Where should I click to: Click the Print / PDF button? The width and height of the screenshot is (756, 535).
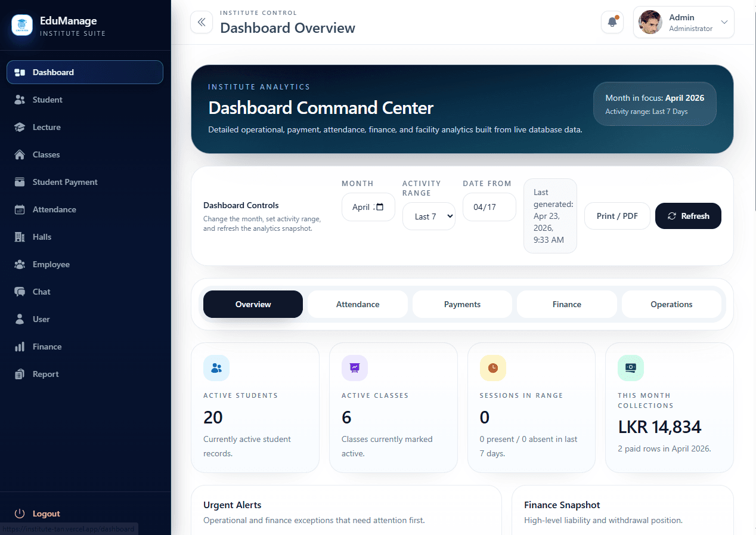(617, 216)
